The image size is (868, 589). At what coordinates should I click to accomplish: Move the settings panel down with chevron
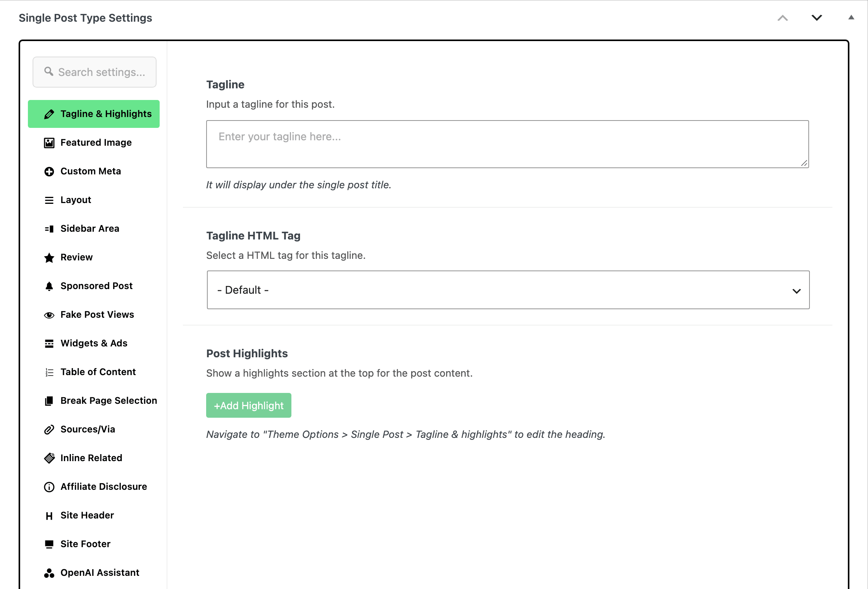817,18
